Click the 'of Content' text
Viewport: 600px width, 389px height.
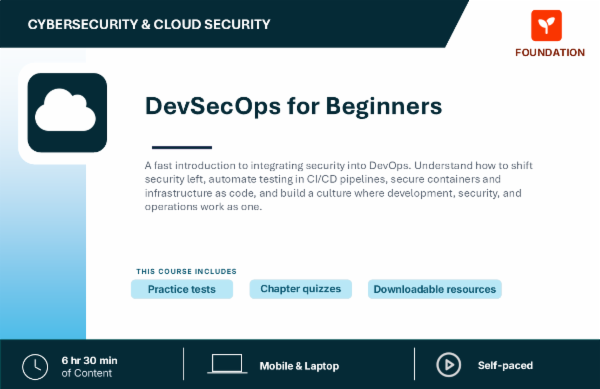click(87, 373)
